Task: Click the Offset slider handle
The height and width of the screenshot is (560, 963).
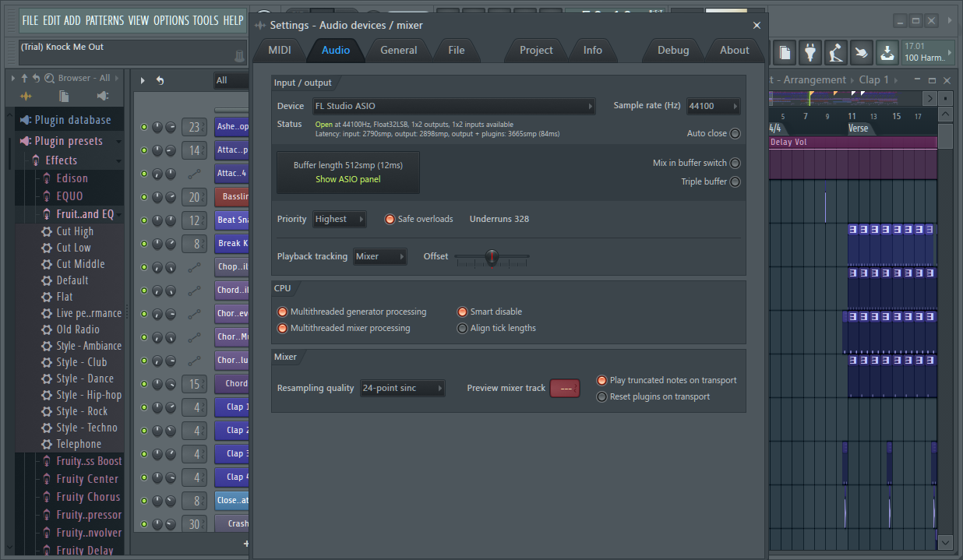Action: click(x=492, y=256)
